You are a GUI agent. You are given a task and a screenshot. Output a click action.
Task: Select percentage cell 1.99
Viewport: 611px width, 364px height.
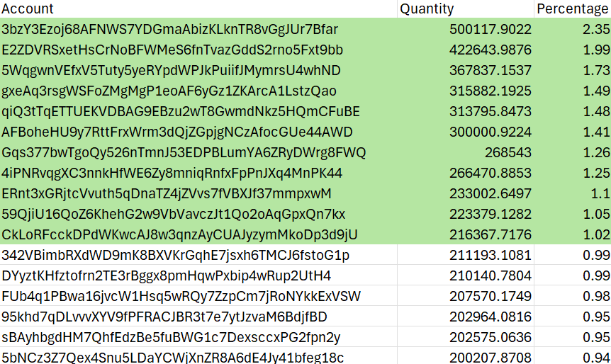coord(573,50)
